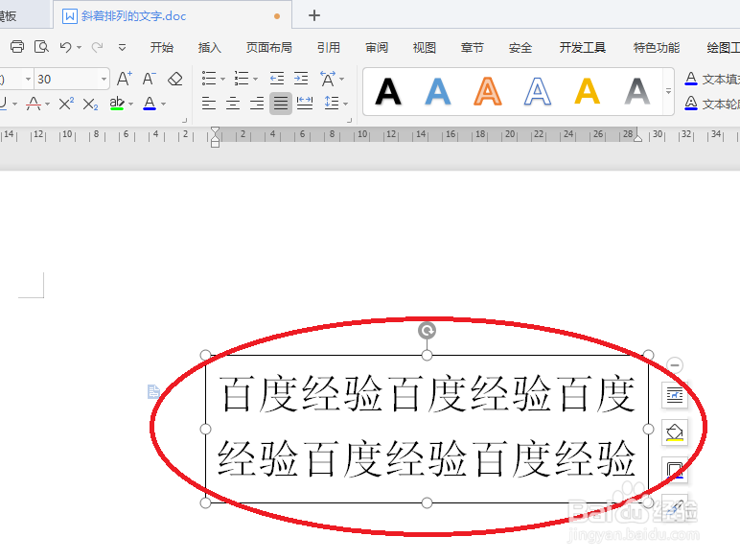Open line spacing options
The image size is (740, 560).
point(332,103)
